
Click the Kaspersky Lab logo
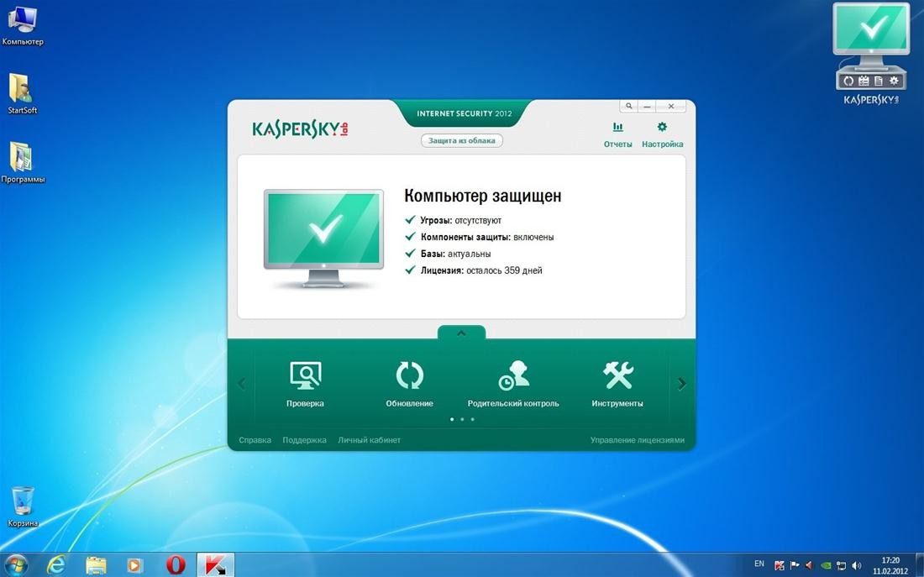[300, 129]
